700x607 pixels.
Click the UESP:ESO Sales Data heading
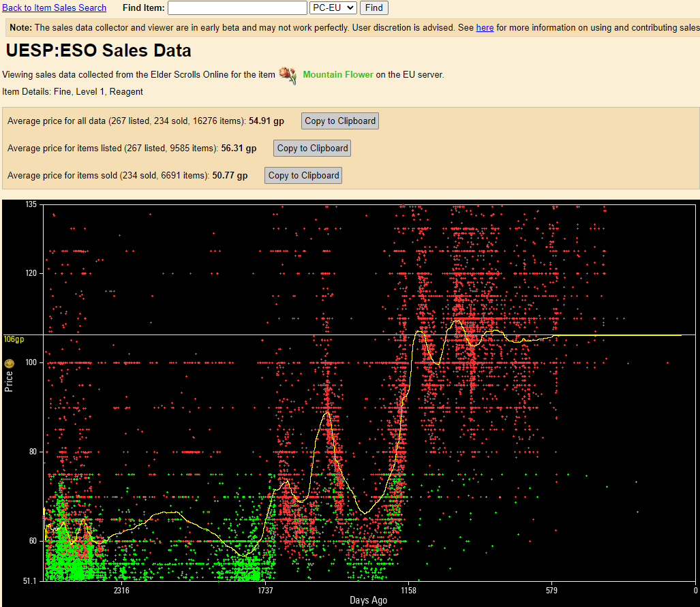(x=99, y=50)
